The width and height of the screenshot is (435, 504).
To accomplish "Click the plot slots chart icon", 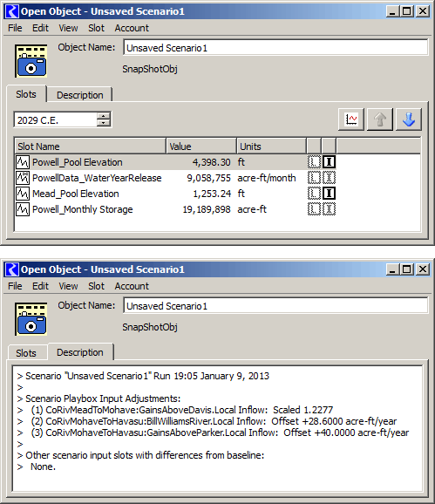I will click(x=351, y=119).
